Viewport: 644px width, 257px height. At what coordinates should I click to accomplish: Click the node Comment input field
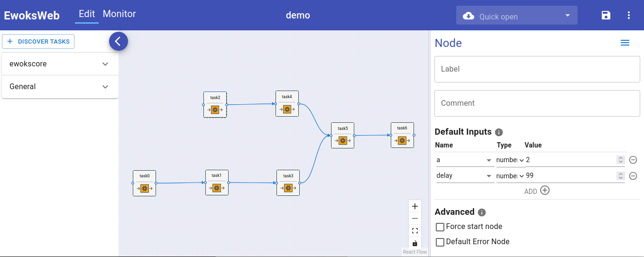click(537, 103)
